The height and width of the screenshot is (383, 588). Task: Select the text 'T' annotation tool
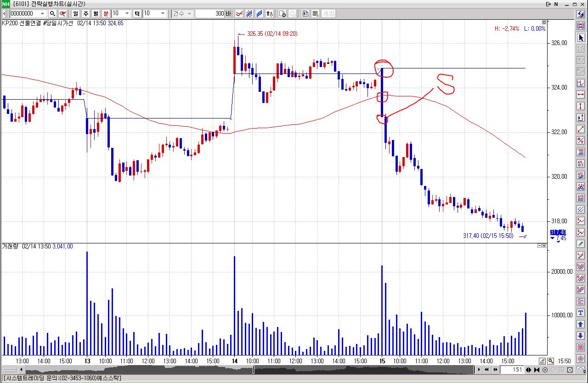click(x=581, y=313)
